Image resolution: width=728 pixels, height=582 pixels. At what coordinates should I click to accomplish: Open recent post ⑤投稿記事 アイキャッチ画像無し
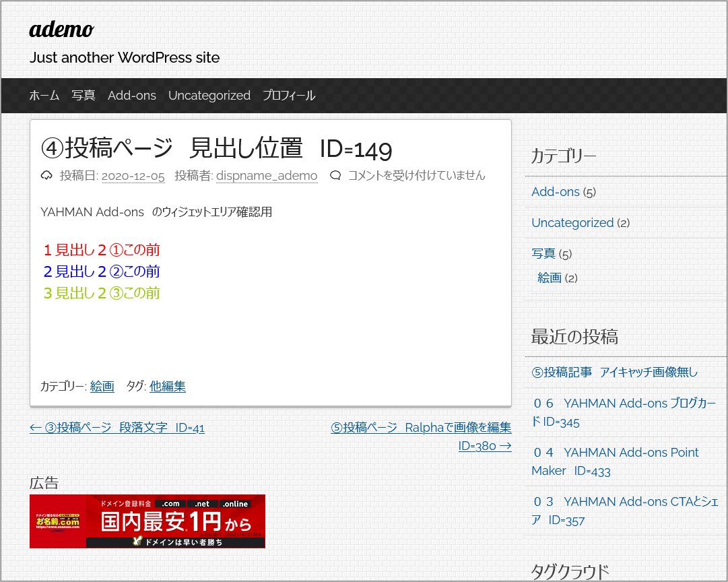click(614, 372)
